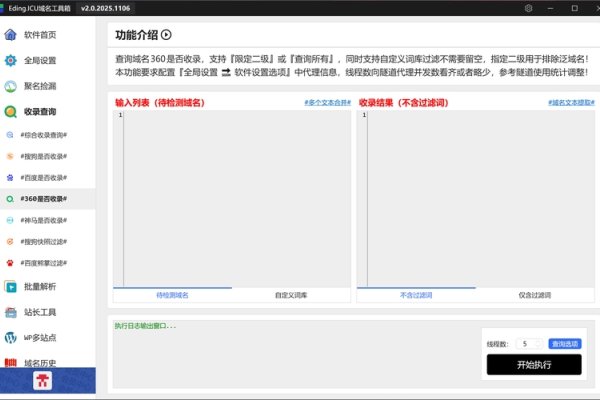Switch to the 待检测域名 tab
Viewport: 600px width, 400px height.
click(172, 295)
